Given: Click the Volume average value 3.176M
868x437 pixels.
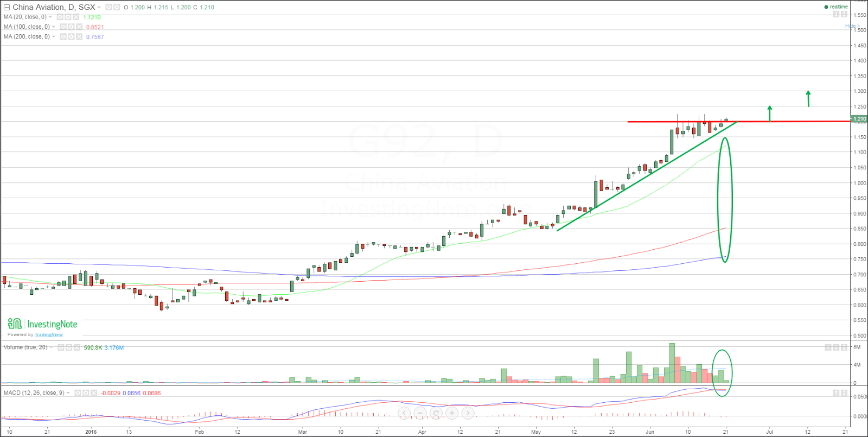Looking at the screenshot, I should [x=114, y=347].
